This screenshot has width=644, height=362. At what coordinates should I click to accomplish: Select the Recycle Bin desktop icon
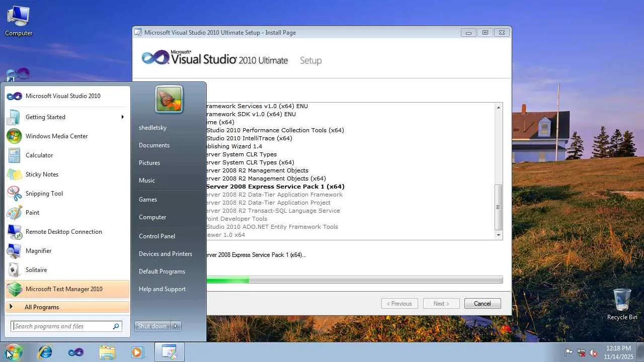[x=622, y=304]
